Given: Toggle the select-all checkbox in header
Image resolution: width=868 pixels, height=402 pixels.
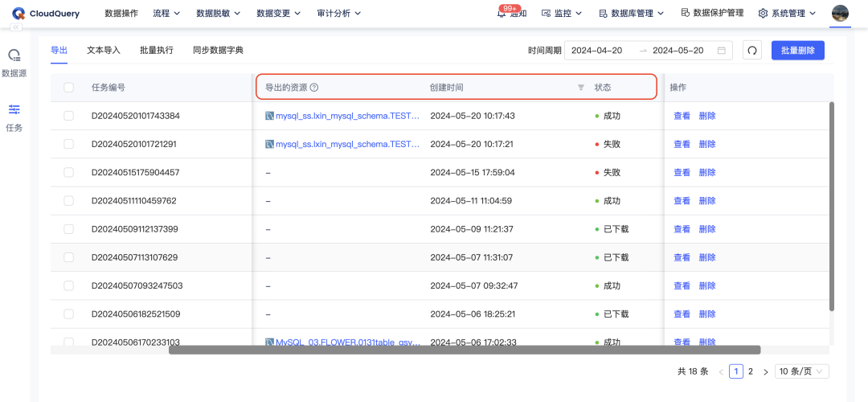Looking at the screenshot, I should tap(68, 88).
